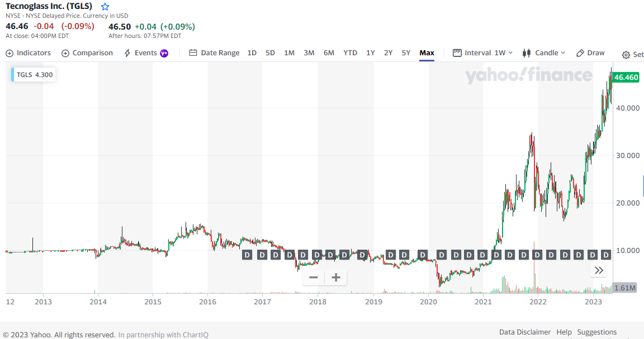Click the first dividend D marker near 2017
This screenshot has height=339, width=644.
[247, 255]
